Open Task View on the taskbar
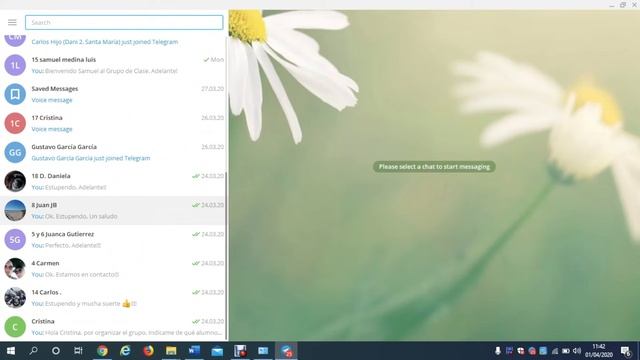Viewport: 640px width, 360px height. [x=78, y=351]
